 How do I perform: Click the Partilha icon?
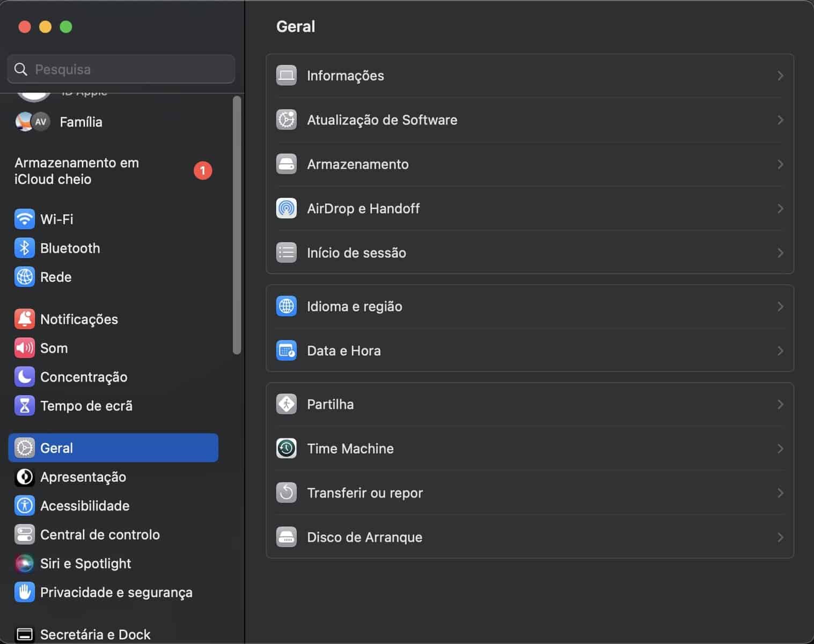pos(287,404)
